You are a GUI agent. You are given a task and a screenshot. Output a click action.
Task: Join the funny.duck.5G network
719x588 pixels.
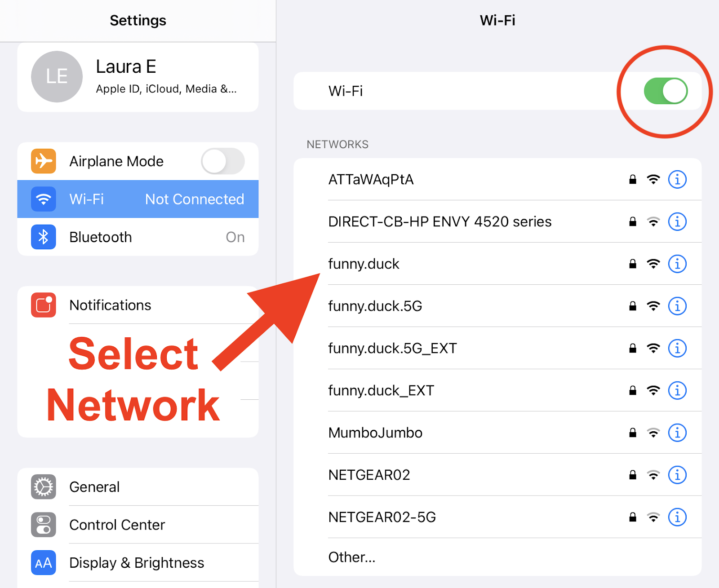click(375, 306)
